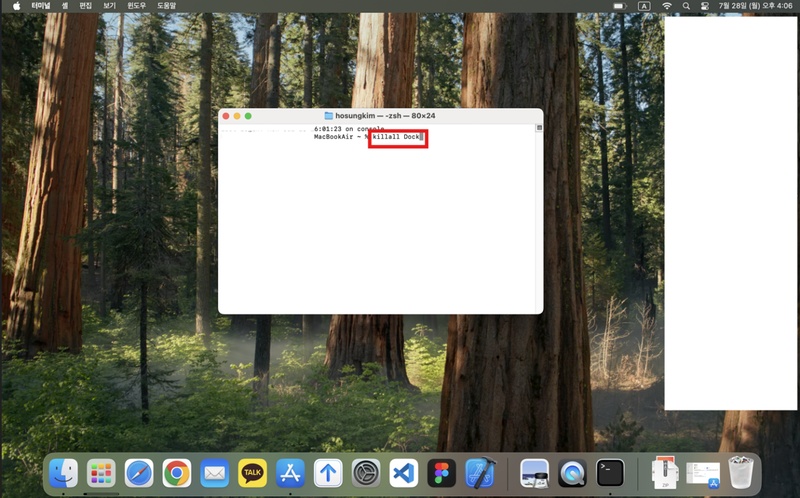Open QuickTime Player from the Dock

[572, 473]
